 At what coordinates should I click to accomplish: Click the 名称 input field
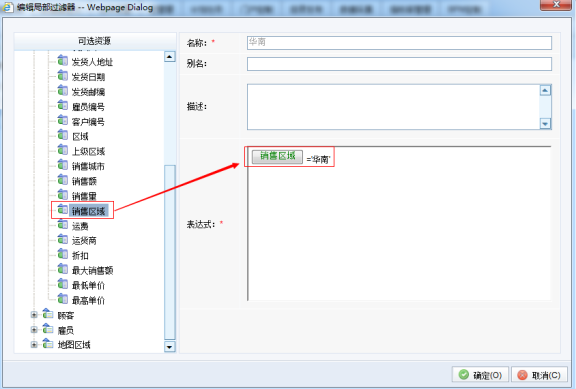point(399,43)
